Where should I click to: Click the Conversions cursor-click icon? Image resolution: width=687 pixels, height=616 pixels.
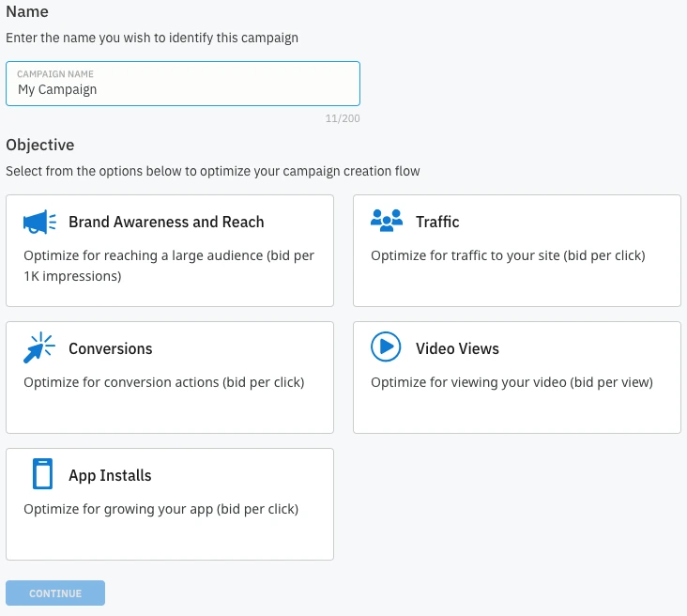[39, 348]
